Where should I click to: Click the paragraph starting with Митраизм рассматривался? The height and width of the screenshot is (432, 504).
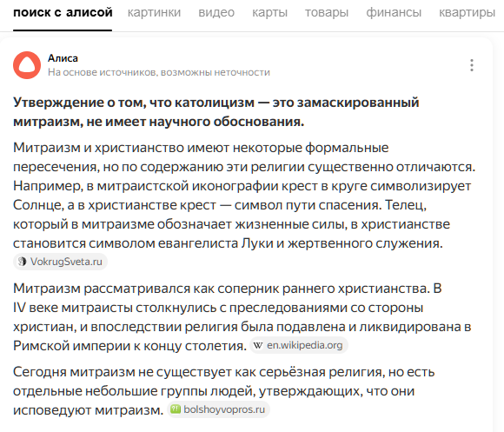[x=242, y=317]
